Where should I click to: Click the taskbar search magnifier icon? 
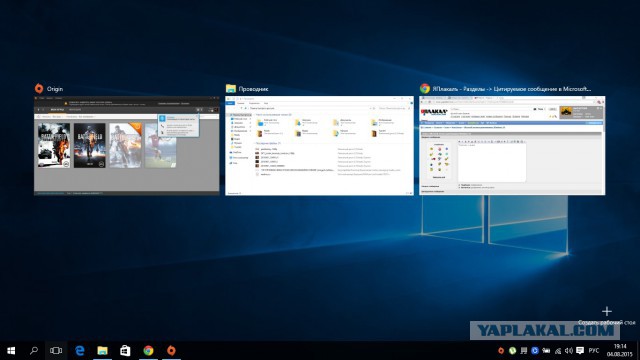[34, 350]
